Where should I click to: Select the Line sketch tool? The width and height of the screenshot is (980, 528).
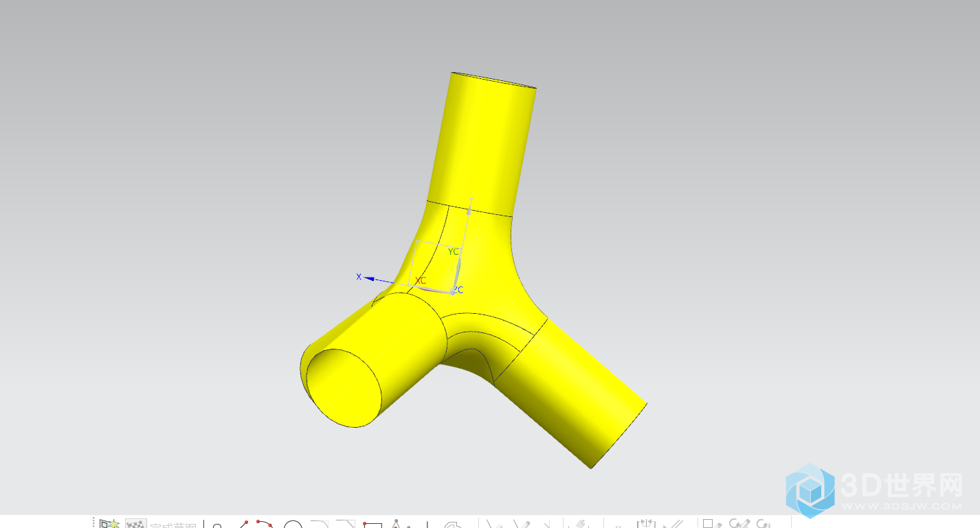(x=244, y=523)
